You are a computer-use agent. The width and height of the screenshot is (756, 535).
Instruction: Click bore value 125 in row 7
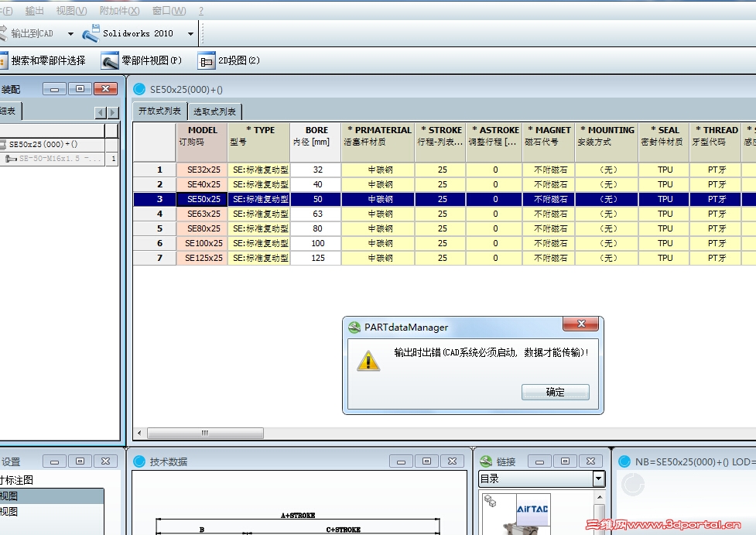point(316,258)
